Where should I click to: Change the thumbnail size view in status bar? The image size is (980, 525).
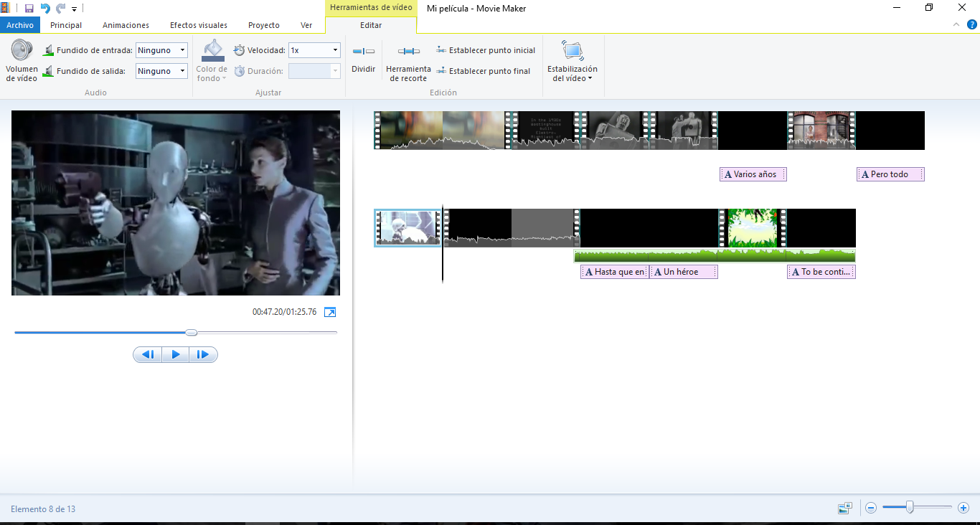tap(845, 509)
